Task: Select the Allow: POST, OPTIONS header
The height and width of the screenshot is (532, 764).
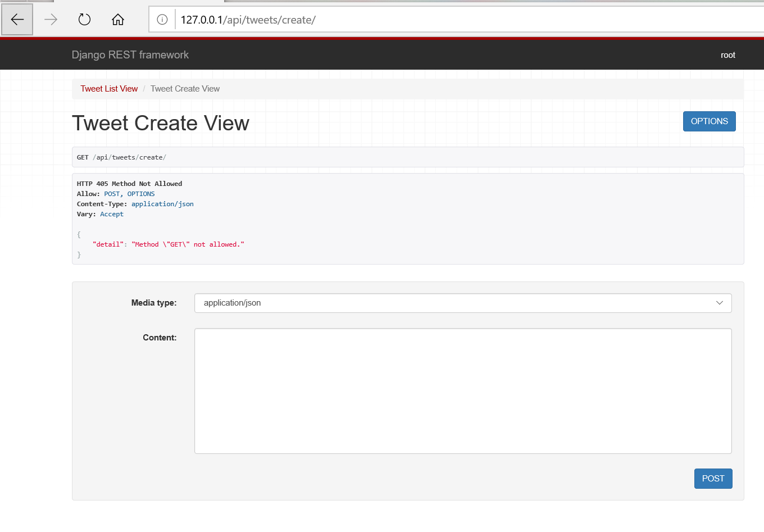Action: (x=116, y=194)
